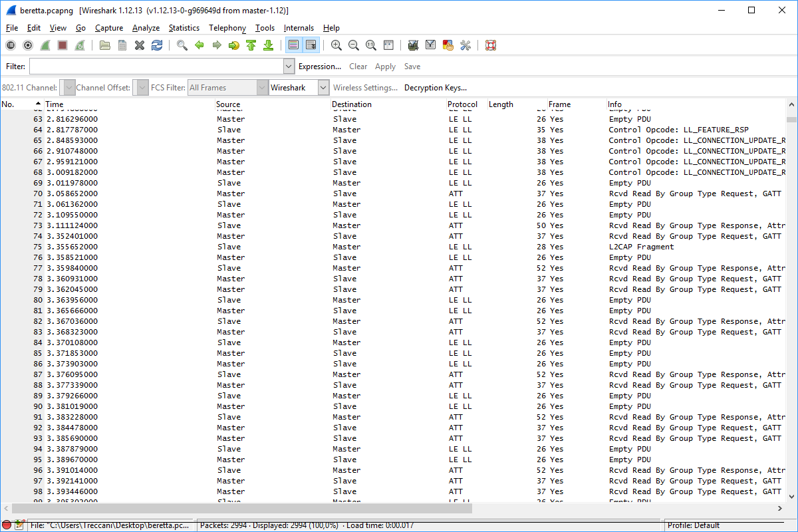Screen dimensions: 798x532
Task: Find a packet magnifier icon
Action: click(182, 45)
